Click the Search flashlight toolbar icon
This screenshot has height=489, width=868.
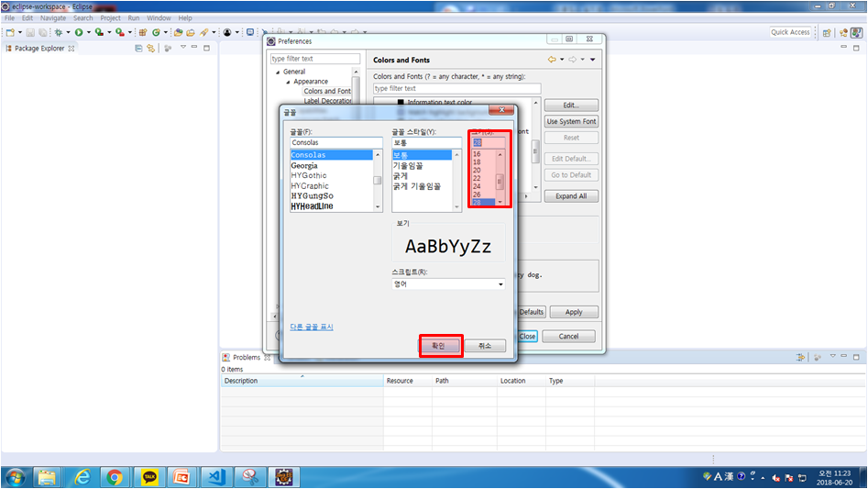[x=203, y=33]
